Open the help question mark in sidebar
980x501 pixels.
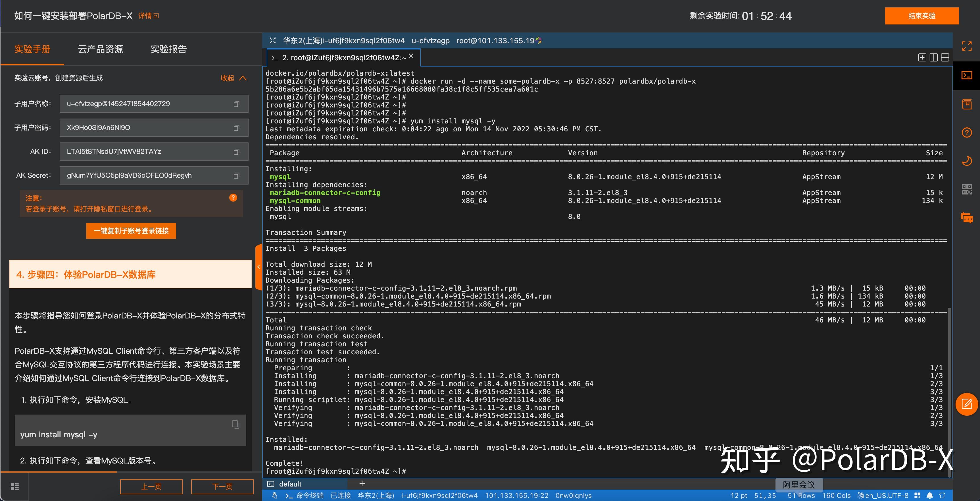(967, 133)
